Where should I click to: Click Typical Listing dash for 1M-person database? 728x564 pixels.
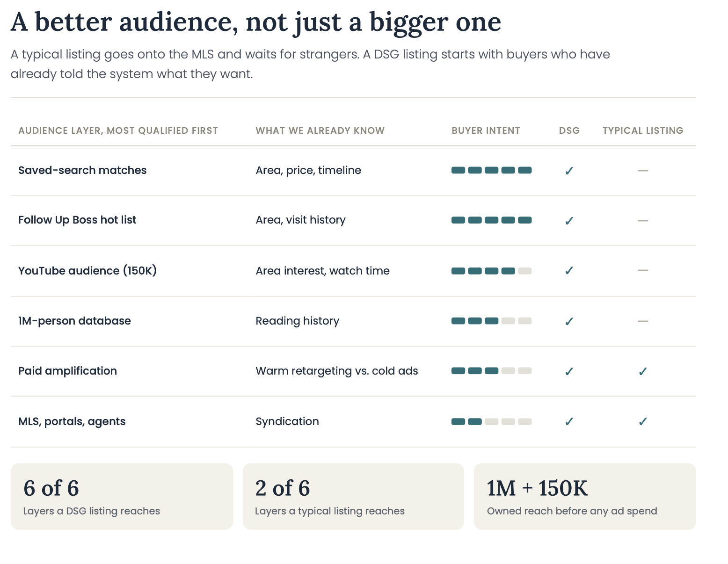(643, 321)
